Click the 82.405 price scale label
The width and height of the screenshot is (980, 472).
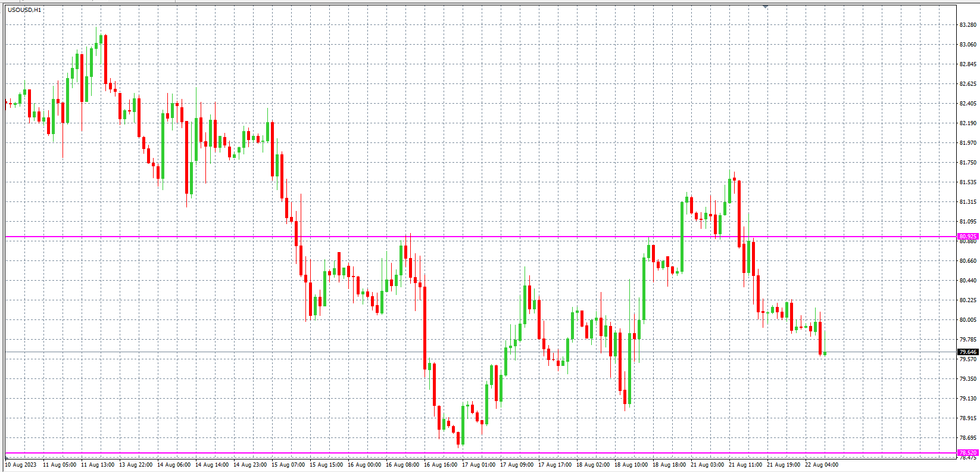(968, 104)
